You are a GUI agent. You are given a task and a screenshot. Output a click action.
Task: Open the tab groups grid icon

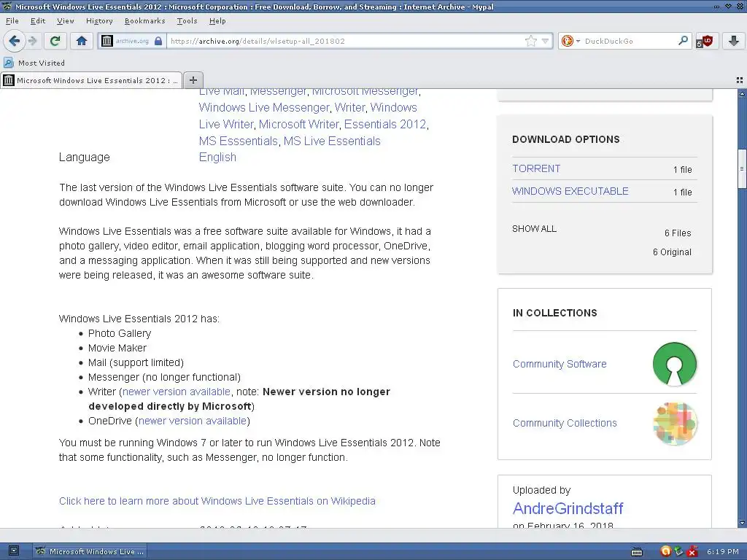pos(740,80)
